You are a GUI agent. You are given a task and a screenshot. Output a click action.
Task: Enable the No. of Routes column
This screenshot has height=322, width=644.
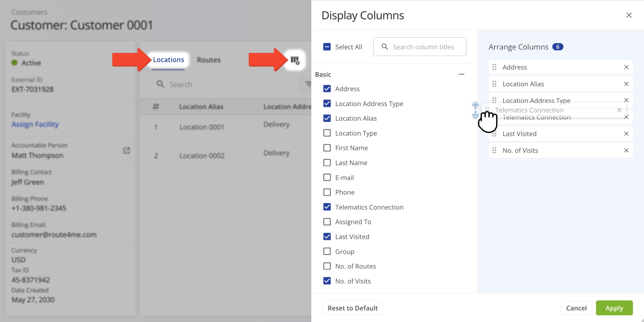pos(327,266)
